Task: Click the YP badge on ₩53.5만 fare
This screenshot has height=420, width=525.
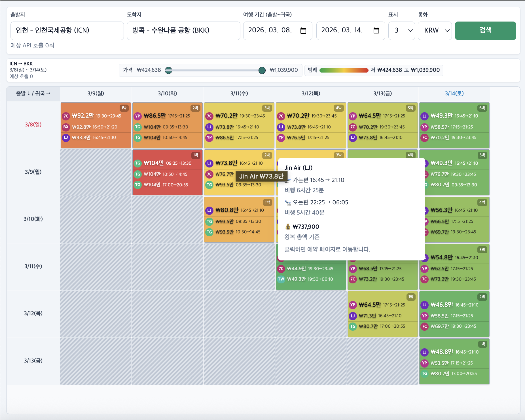Action: 424,363
